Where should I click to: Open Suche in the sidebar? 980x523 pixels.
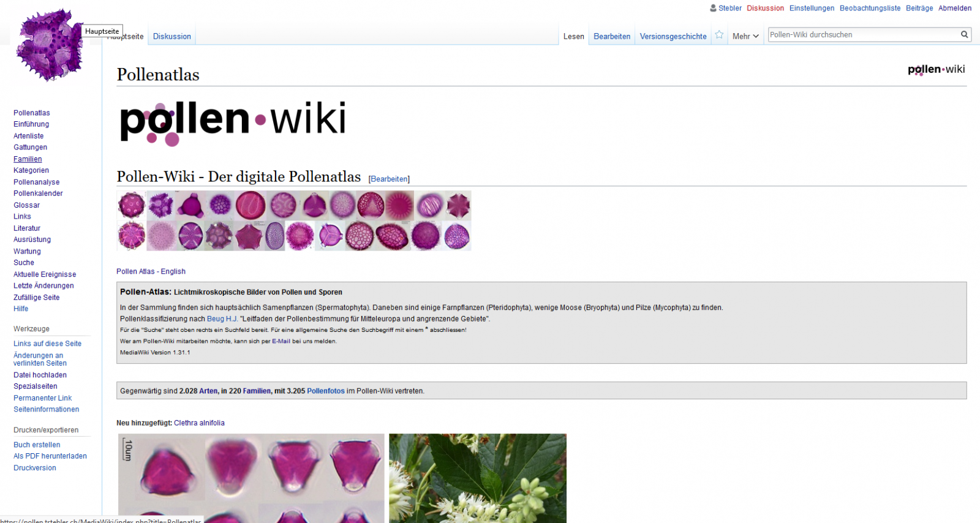pyautogui.click(x=24, y=263)
